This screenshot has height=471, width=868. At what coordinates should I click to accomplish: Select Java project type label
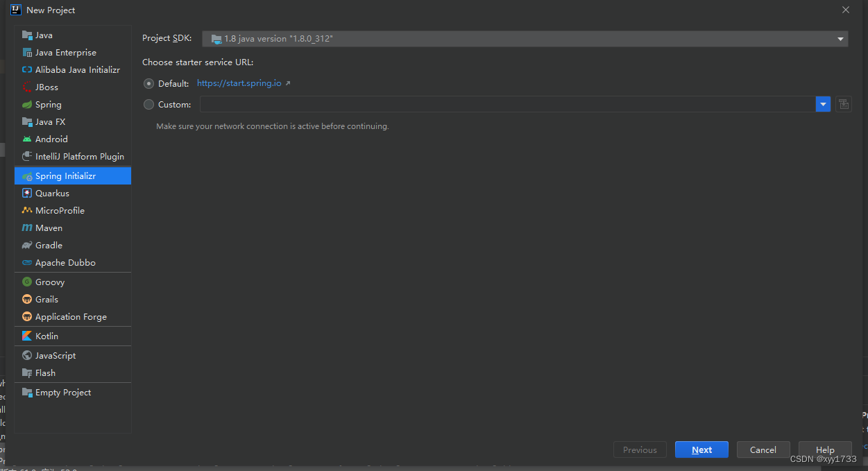(44, 35)
